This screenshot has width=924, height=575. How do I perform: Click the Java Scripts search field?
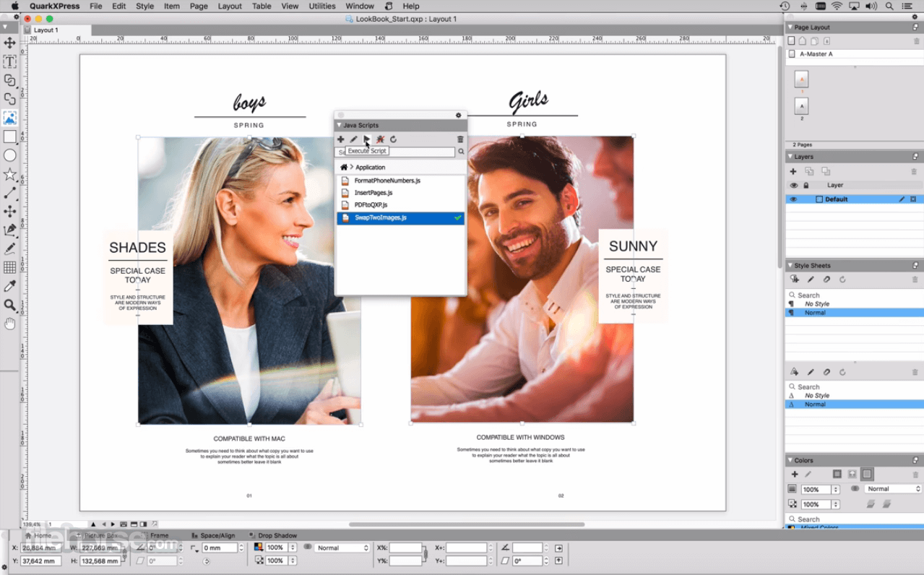coord(396,152)
